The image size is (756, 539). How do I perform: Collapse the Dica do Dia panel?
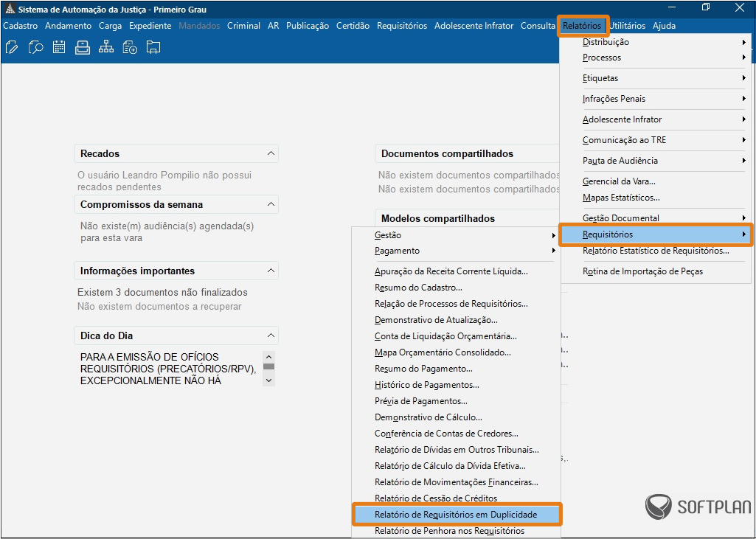[271, 335]
